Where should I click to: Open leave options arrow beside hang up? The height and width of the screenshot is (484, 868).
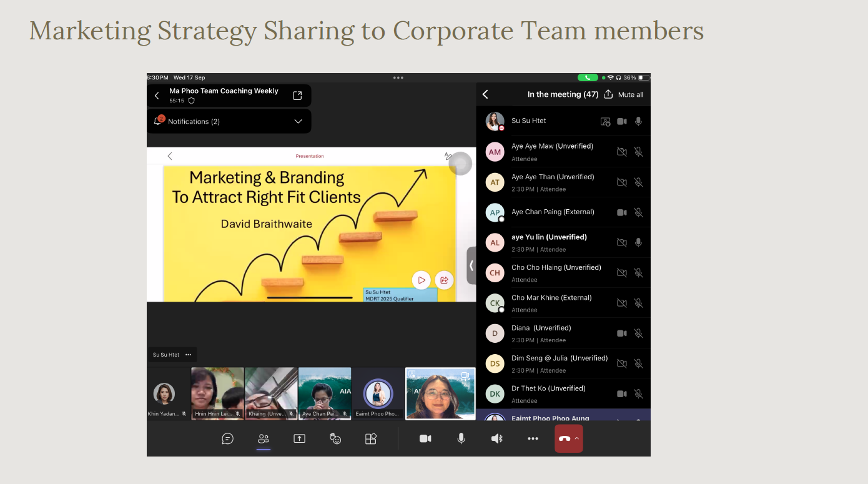(x=577, y=438)
